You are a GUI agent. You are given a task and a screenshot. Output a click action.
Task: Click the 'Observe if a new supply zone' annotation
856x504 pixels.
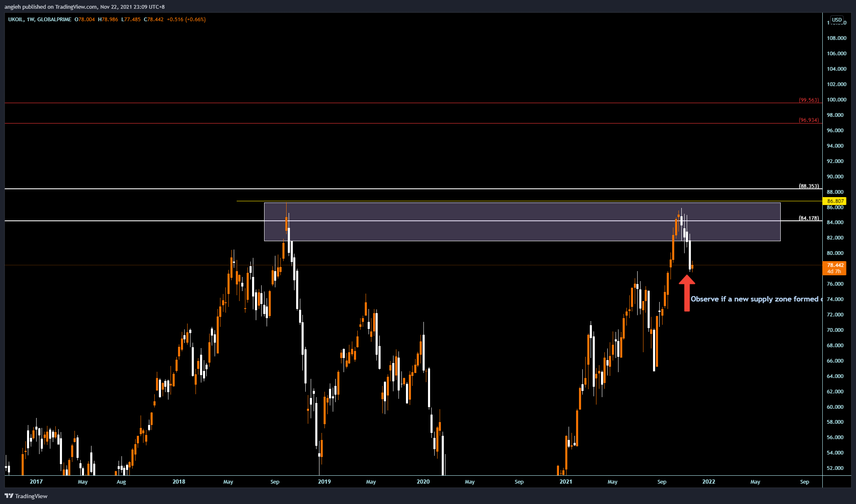[756, 299]
